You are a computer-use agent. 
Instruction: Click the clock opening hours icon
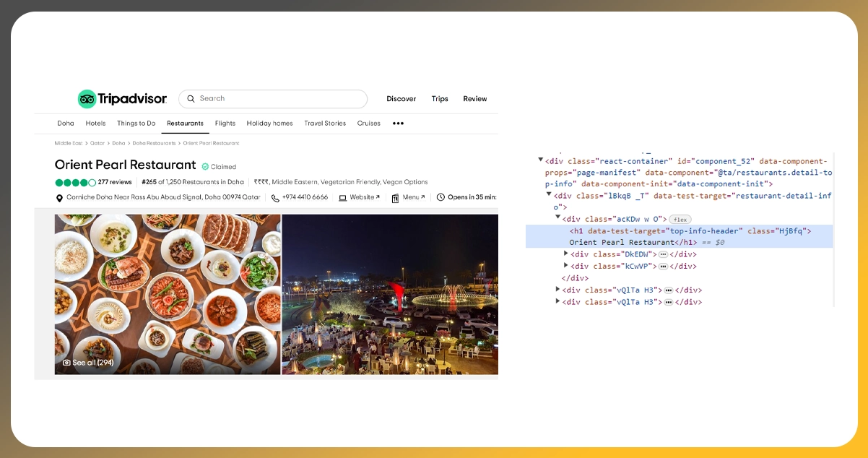[440, 197]
